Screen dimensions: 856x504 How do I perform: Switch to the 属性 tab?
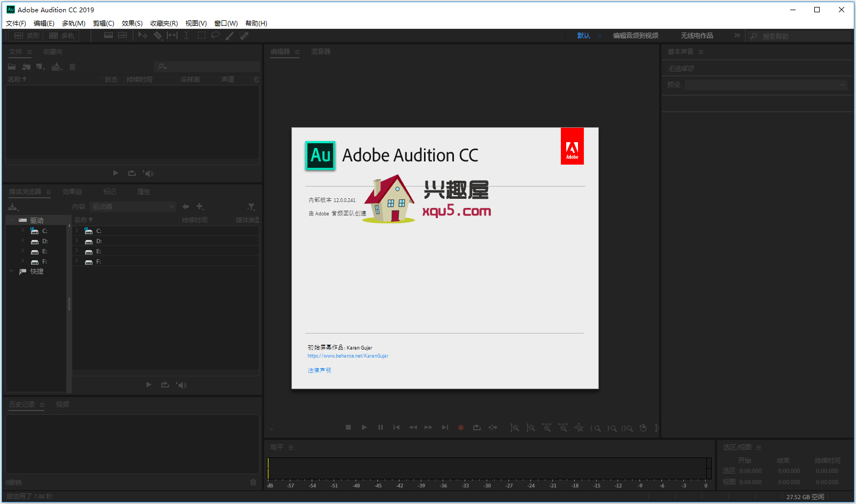point(144,192)
